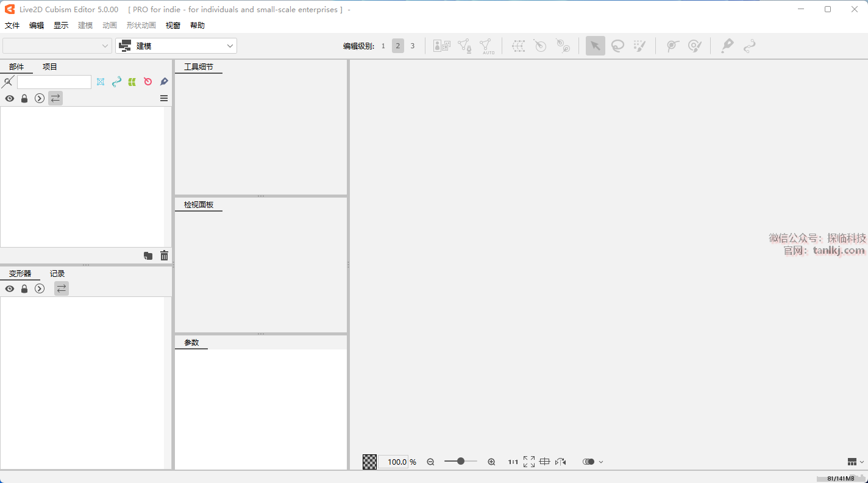Viewport: 868px width, 483px height.
Task: Open the 编辑 menu
Action: pos(37,26)
